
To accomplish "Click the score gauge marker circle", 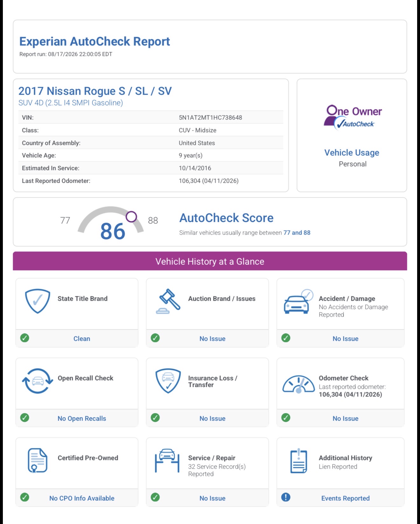I will point(131,217).
